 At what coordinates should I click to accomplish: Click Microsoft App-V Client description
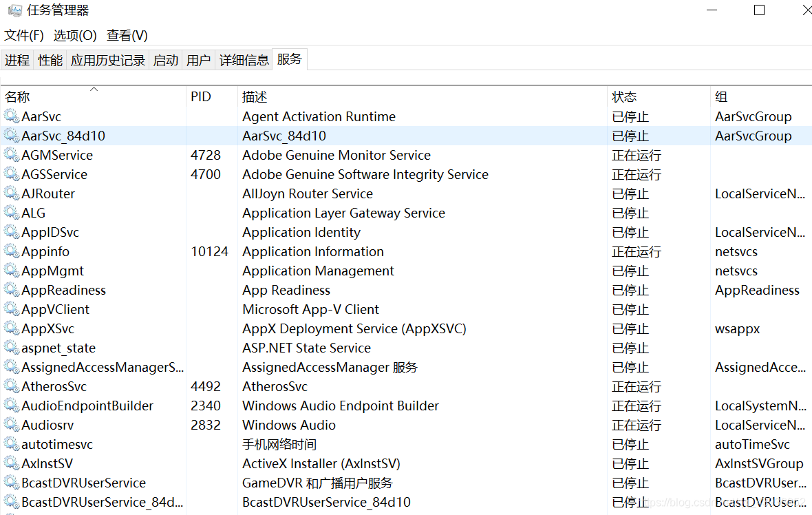(311, 309)
